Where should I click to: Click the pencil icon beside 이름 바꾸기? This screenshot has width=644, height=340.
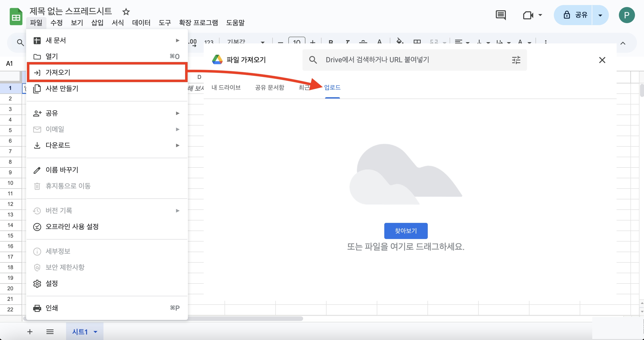pos(37,170)
